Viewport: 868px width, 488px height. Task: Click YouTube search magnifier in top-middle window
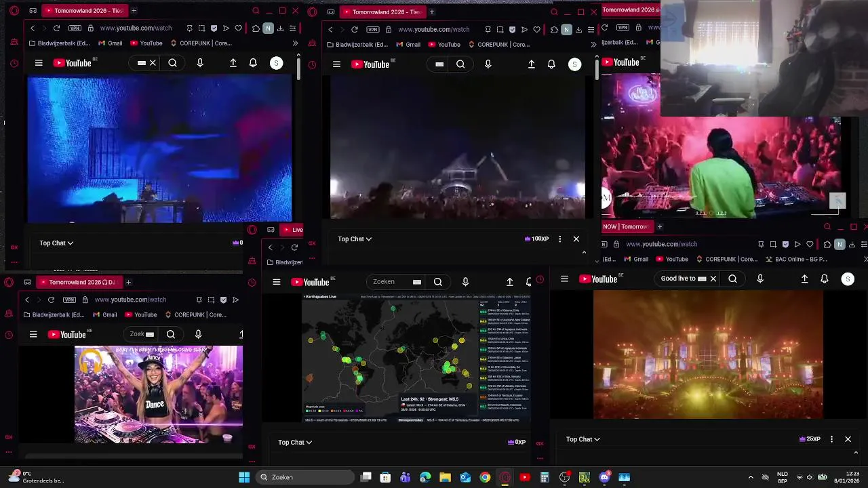click(x=460, y=64)
